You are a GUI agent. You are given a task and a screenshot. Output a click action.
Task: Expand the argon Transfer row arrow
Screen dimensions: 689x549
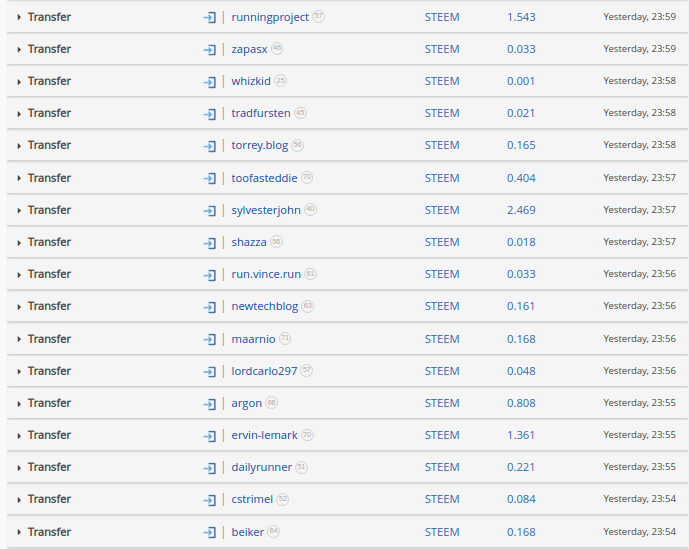pos(19,404)
